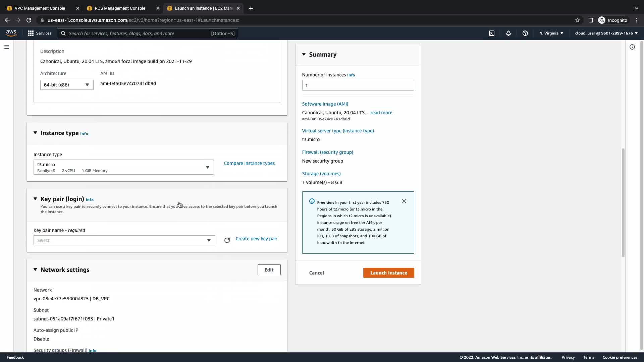Collapse the Key pair (login) section
This screenshot has width=644, height=362.
[35, 199]
